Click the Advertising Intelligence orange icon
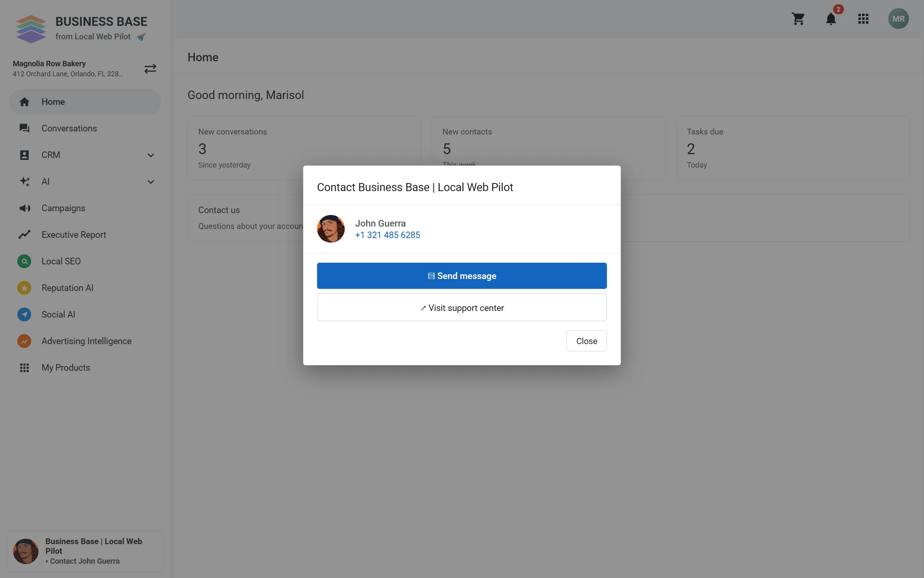The image size is (924, 578). (x=24, y=341)
